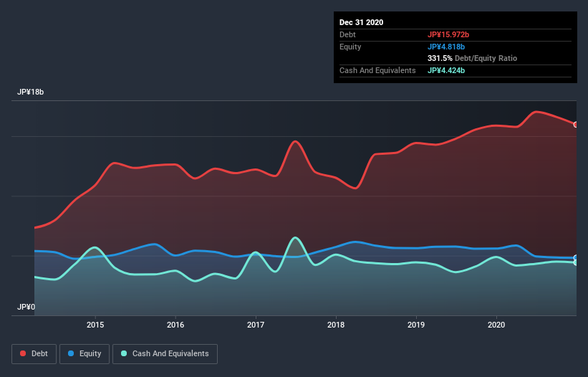Click the 2019 x-axis label

(x=416, y=325)
